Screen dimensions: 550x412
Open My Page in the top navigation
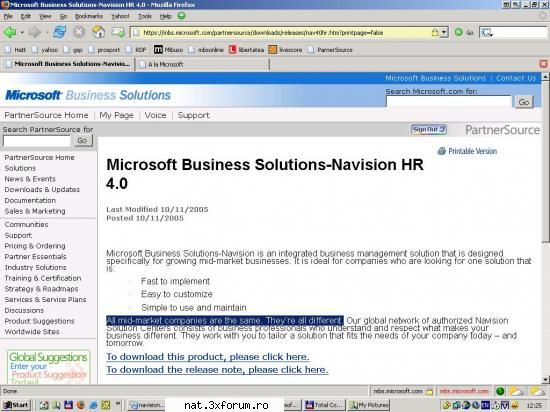pyautogui.click(x=116, y=115)
